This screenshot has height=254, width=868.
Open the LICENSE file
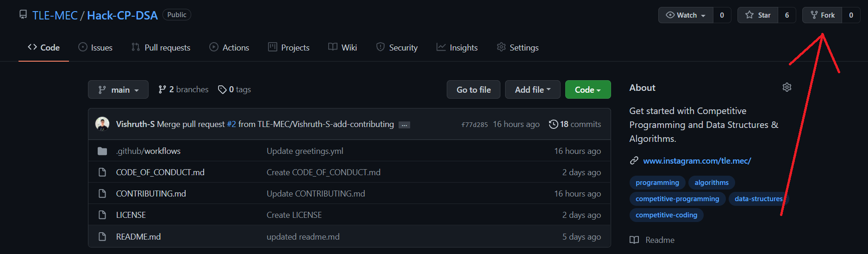[x=131, y=215]
